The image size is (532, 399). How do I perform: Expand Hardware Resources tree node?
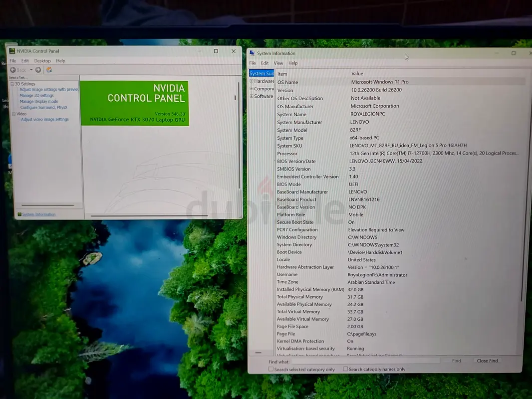point(252,81)
